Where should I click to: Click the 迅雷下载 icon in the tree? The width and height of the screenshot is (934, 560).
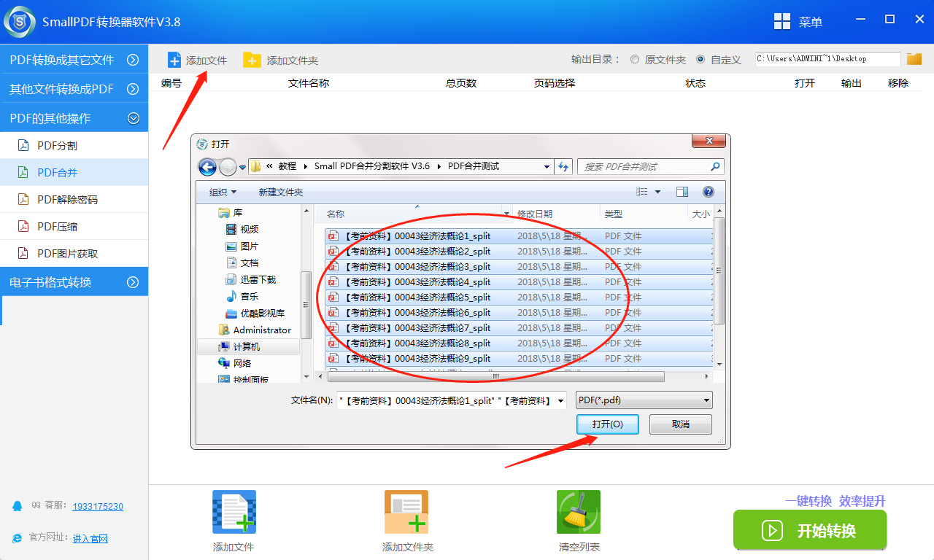coord(231,279)
